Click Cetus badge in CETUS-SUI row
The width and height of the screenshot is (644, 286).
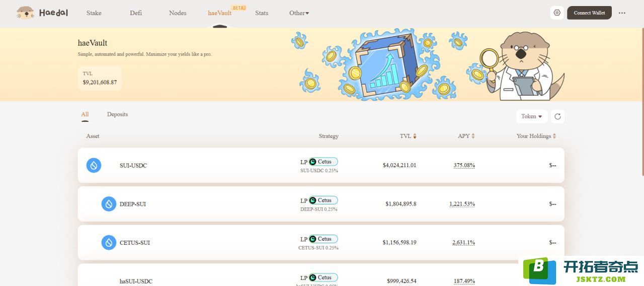323,239
